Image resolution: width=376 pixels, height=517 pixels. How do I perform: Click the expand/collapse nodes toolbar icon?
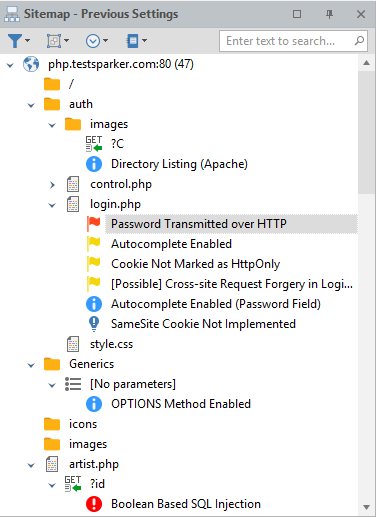coord(57,41)
